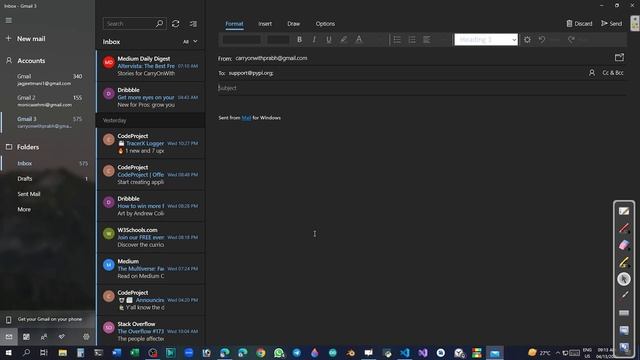The image size is (640, 360).
Task: Click the search magnifier icon
Action: [x=159, y=24]
